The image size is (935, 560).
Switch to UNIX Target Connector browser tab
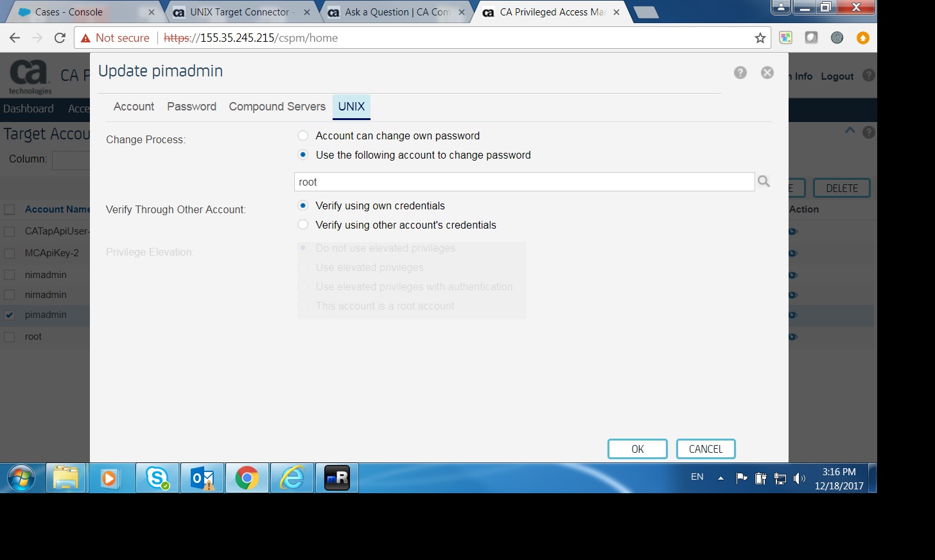coord(240,12)
